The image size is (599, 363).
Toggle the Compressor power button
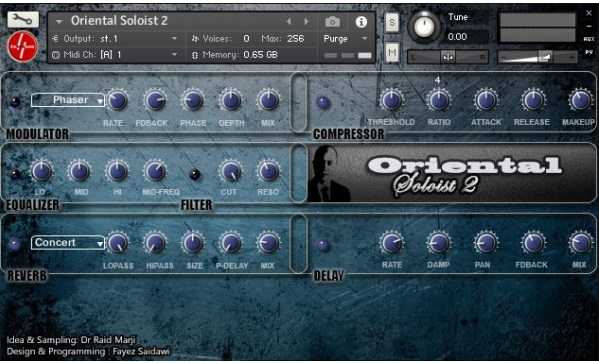[x=324, y=102]
